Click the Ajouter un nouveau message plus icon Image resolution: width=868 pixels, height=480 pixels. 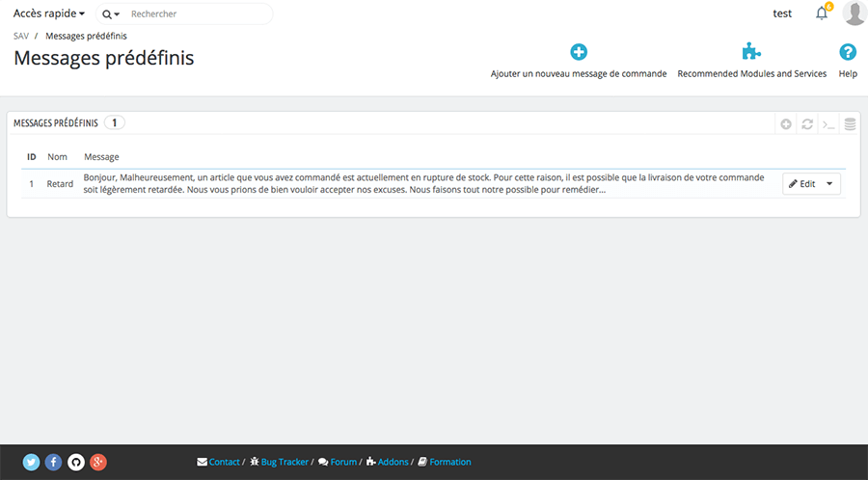point(579,53)
